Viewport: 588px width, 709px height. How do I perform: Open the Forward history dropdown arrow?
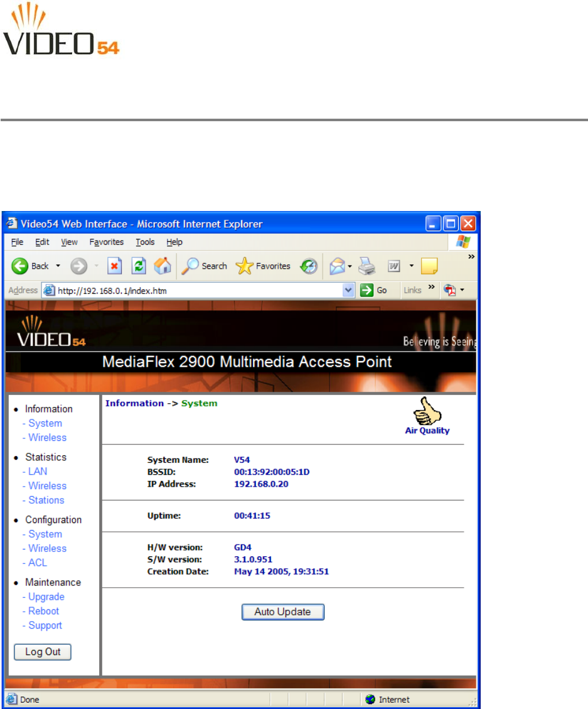(x=96, y=266)
